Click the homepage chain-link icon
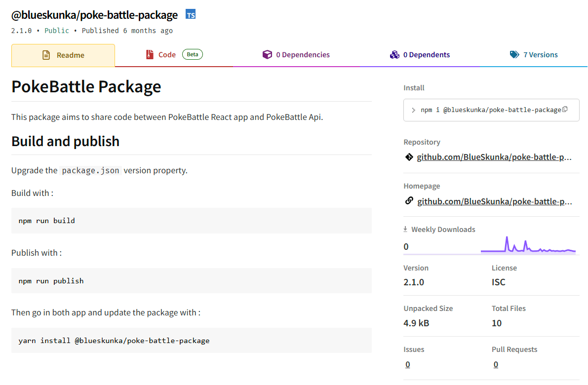The width and height of the screenshot is (588, 385). [409, 201]
